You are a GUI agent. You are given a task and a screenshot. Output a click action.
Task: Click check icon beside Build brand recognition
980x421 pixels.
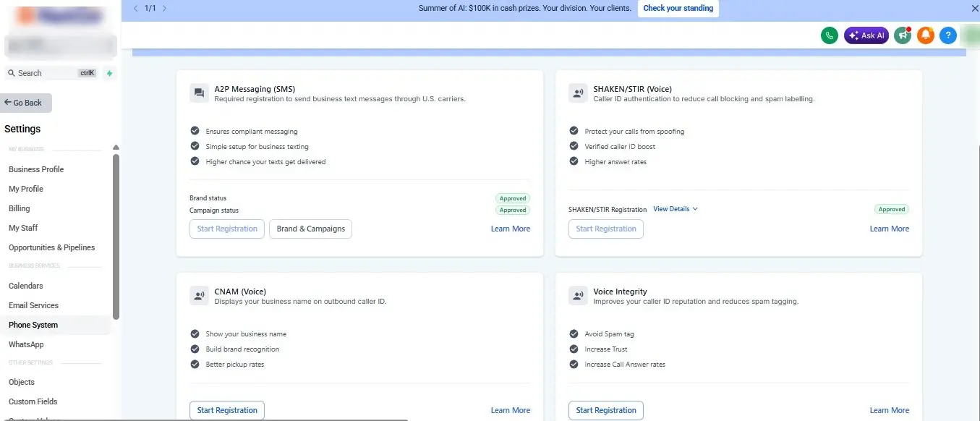point(195,349)
